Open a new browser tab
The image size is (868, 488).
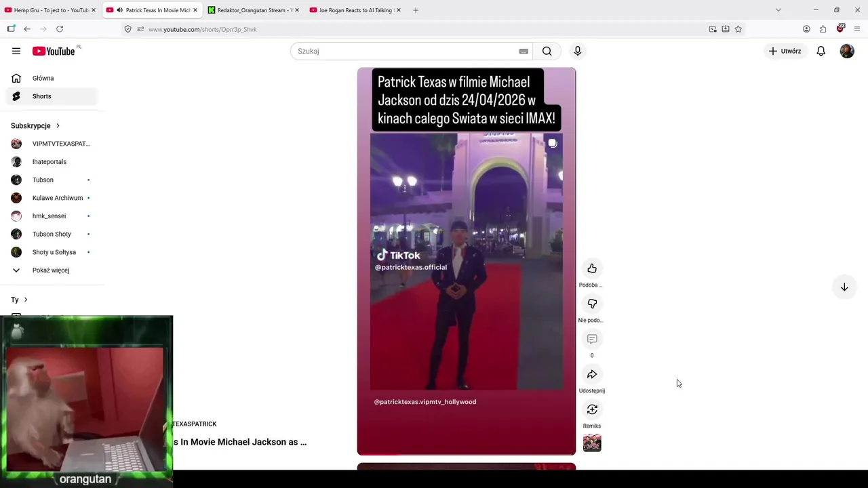(416, 10)
